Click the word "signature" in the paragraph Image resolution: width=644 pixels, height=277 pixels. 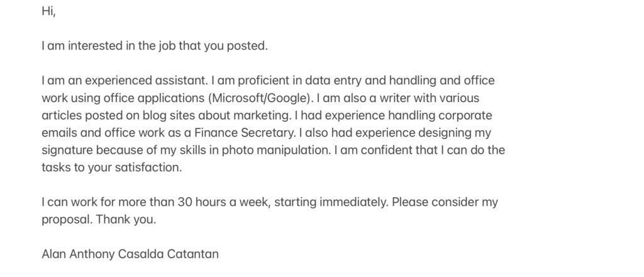click(67, 150)
